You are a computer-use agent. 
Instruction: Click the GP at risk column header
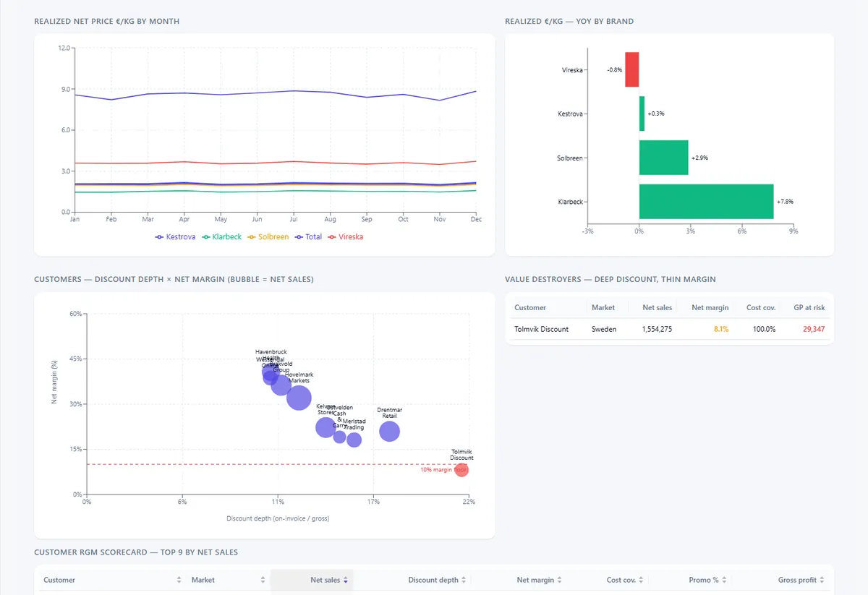coord(809,307)
